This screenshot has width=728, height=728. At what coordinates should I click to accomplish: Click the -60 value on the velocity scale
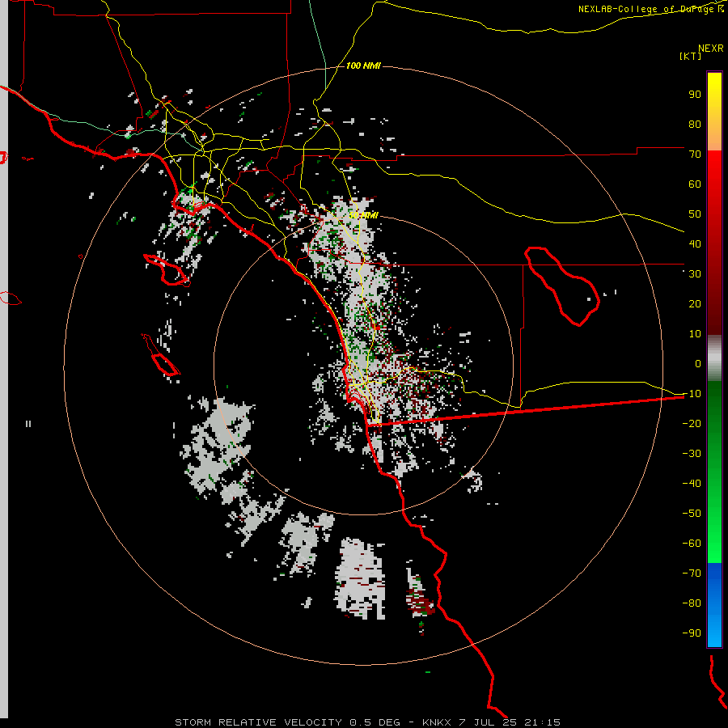pyautogui.click(x=692, y=544)
